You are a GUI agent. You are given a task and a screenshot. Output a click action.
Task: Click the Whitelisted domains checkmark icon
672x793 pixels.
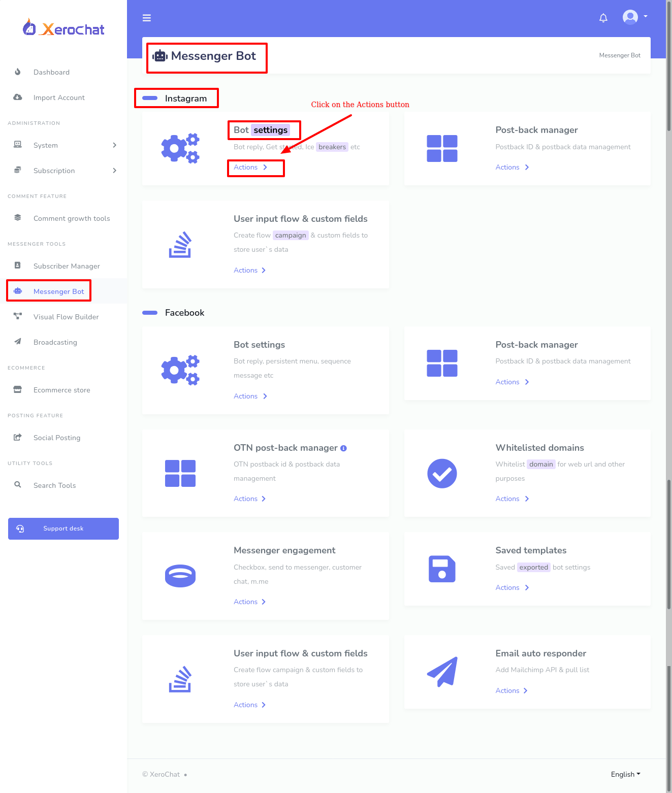(442, 473)
